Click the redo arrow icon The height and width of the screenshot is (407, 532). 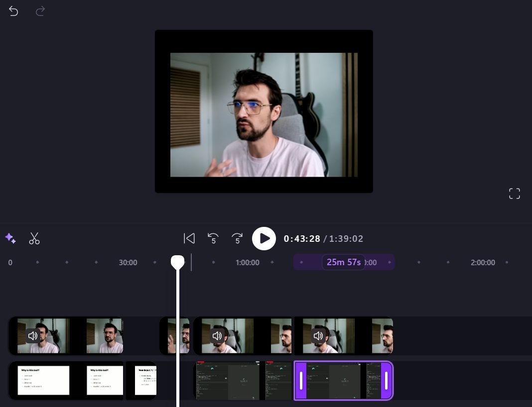click(x=40, y=11)
